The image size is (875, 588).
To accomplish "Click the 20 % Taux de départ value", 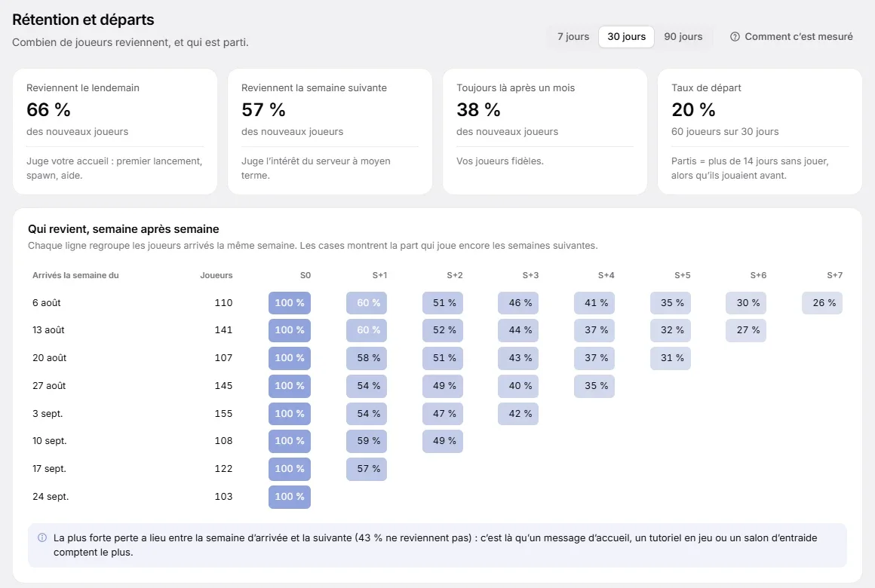I will (x=693, y=110).
